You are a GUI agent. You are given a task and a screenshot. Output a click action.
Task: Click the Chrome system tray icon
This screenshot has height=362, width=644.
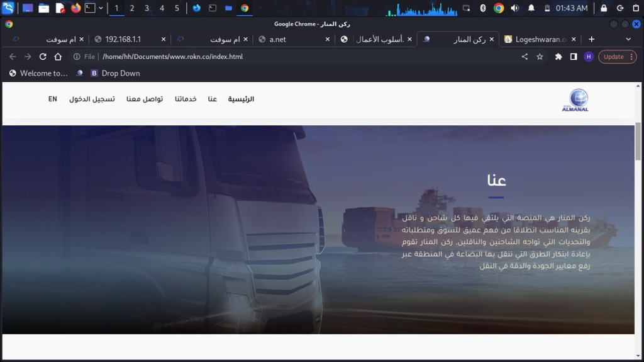click(499, 8)
